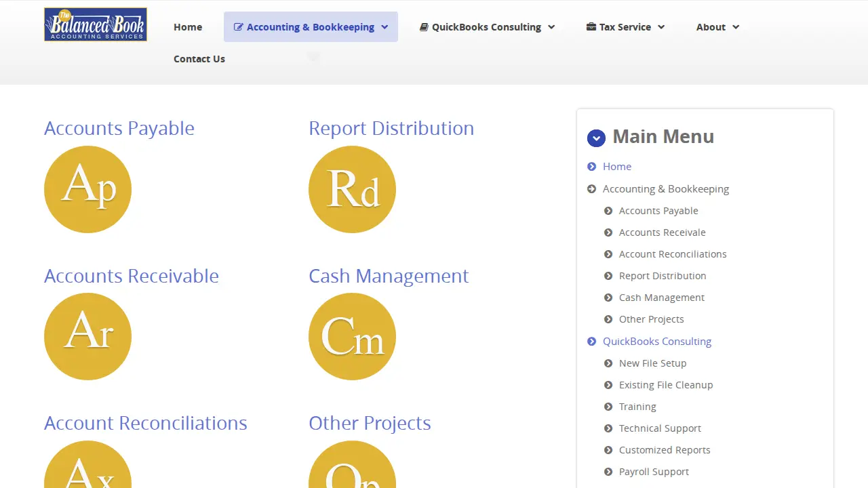Expand the Accounting & Bookkeeping dropdown arrow
Screen dimensions: 868x488
pyautogui.click(x=384, y=27)
